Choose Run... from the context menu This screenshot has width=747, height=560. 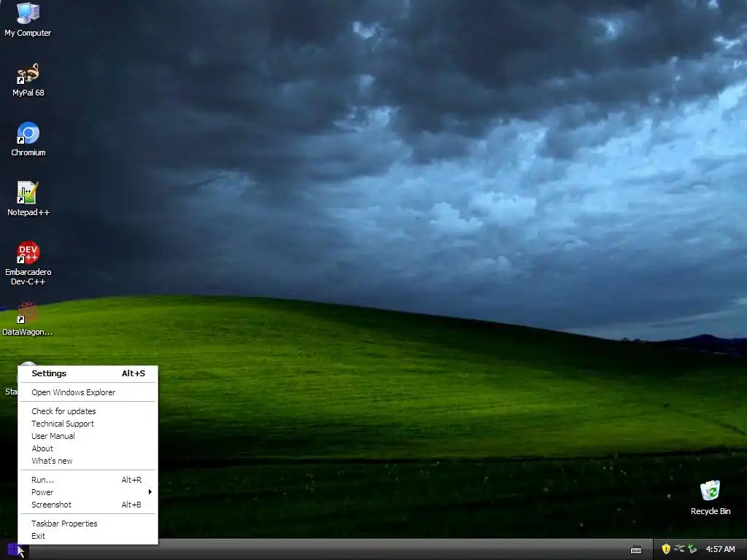point(88,480)
